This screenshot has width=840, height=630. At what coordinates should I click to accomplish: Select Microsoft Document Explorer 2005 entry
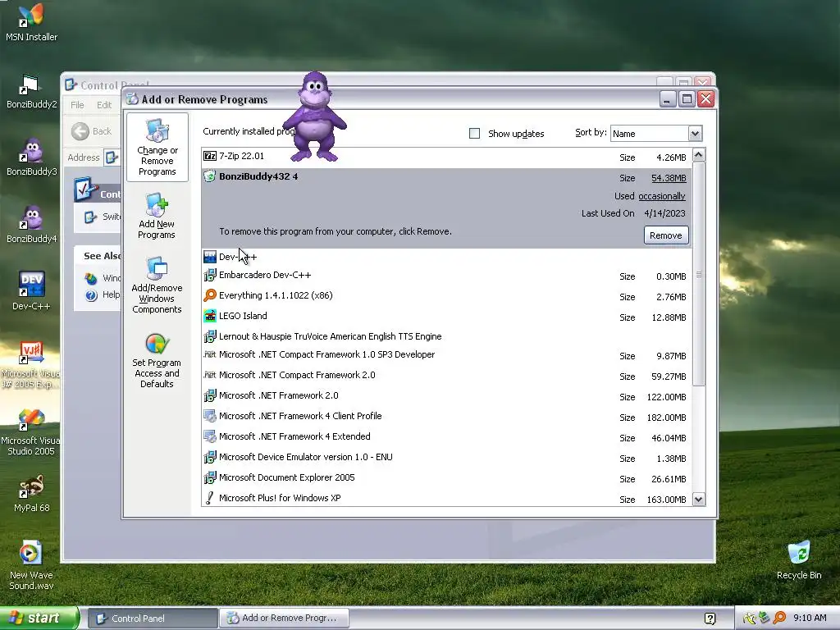coord(447,478)
